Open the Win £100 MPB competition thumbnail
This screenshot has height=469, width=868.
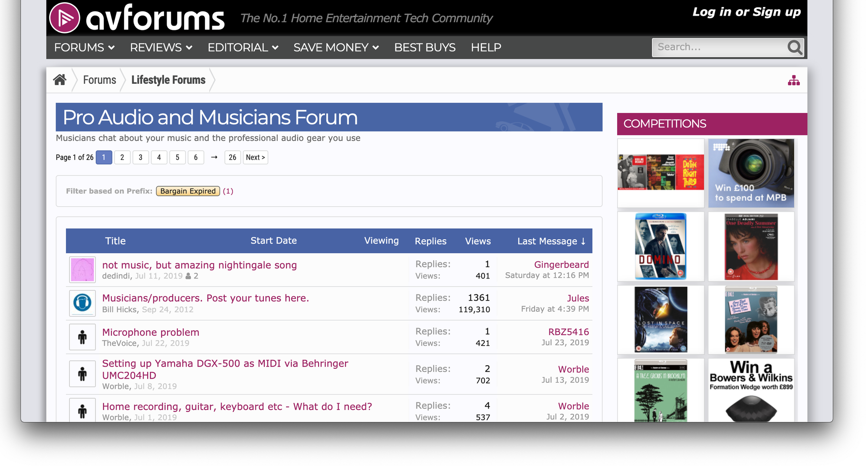pyautogui.click(x=751, y=173)
